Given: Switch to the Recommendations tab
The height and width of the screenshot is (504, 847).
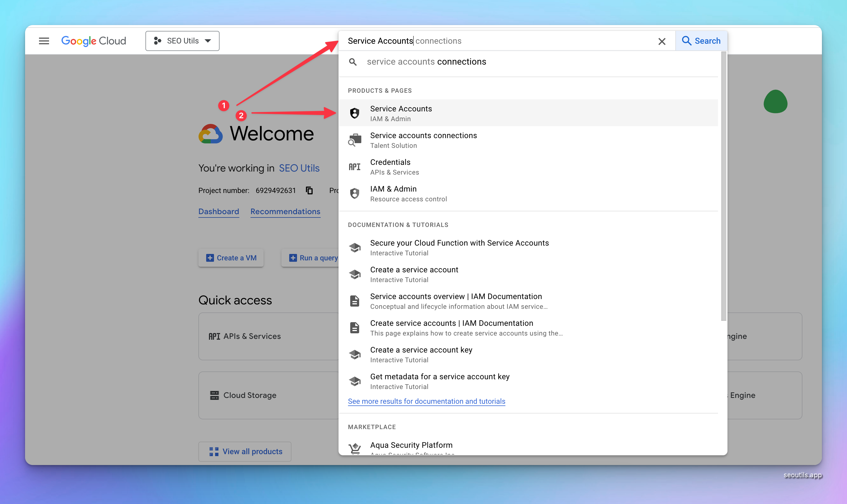Looking at the screenshot, I should click(285, 211).
